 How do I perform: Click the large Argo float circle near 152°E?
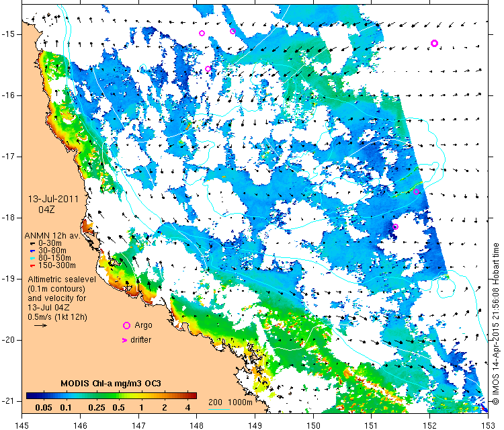434,44
